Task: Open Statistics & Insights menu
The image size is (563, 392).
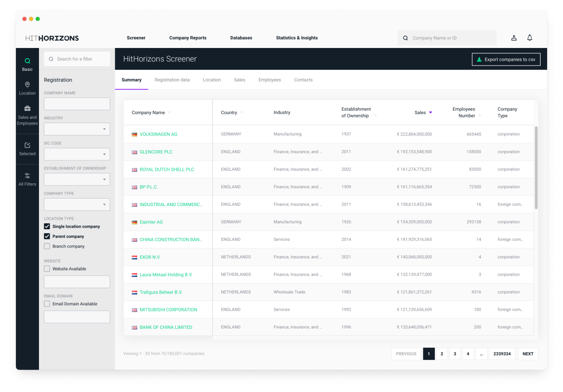Action: pos(297,38)
